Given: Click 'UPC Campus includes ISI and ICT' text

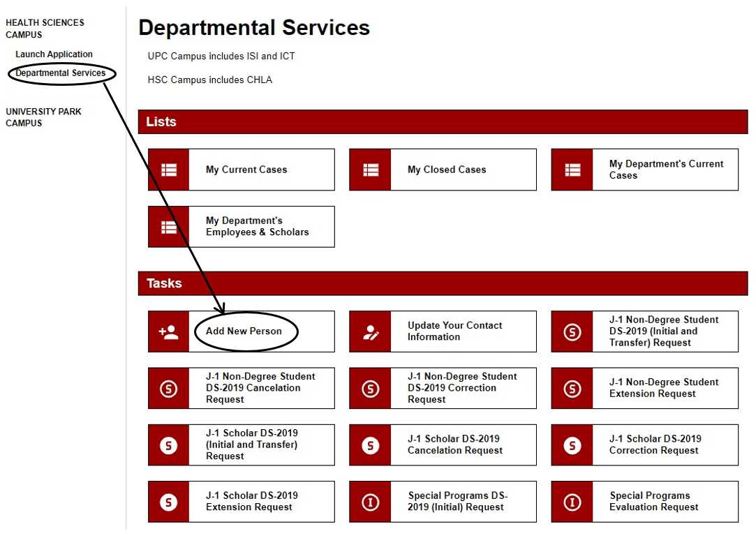Looking at the screenshot, I should [221, 57].
